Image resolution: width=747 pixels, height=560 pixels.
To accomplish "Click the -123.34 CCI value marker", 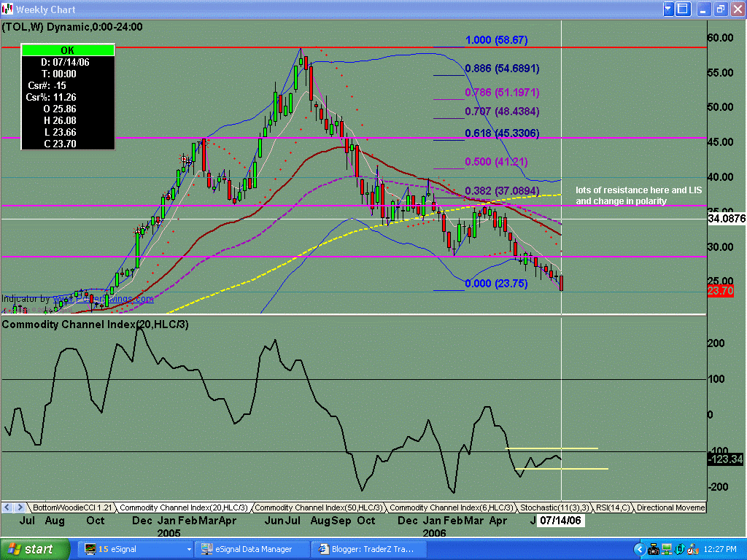I will point(725,459).
